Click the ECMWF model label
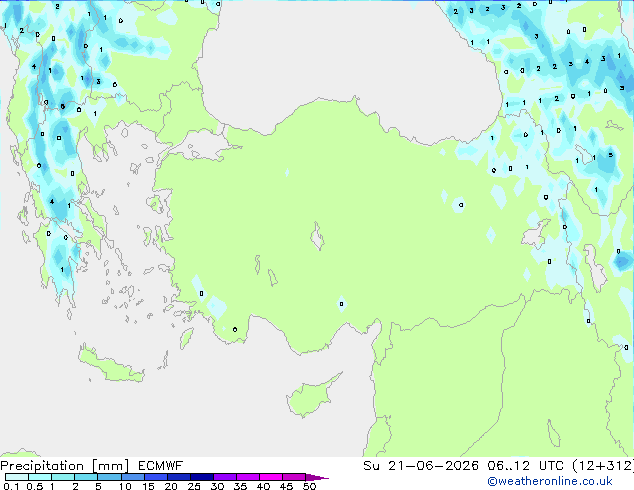The height and width of the screenshot is (490, 634). pyautogui.click(x=161, y=466)
